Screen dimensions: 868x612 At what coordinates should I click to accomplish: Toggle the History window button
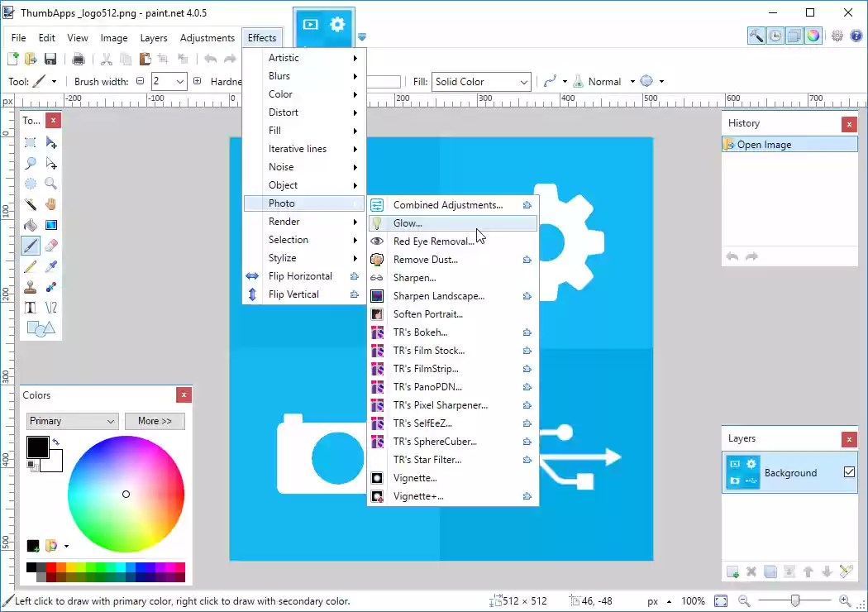point(775,36)
